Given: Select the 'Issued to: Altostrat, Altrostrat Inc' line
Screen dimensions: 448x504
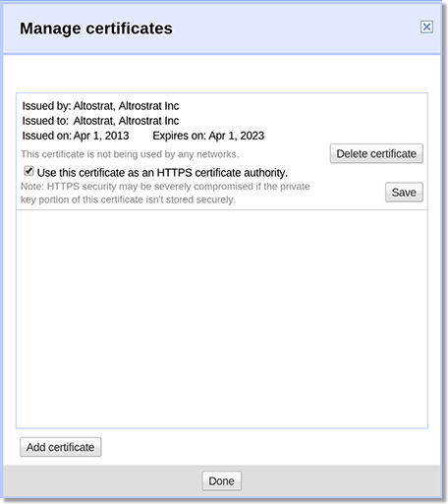Looking at the screenshot, I should (x=100, y=121).
